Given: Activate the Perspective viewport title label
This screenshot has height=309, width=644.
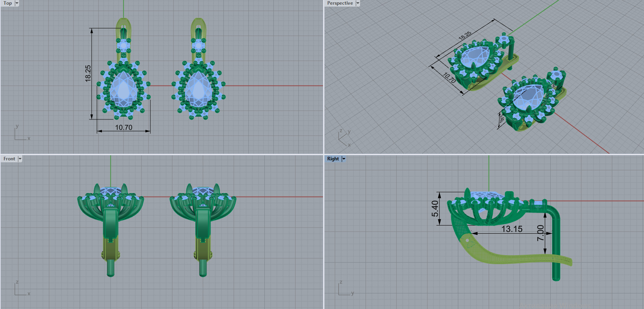Looking at the screenshot, I should (340, 3).
